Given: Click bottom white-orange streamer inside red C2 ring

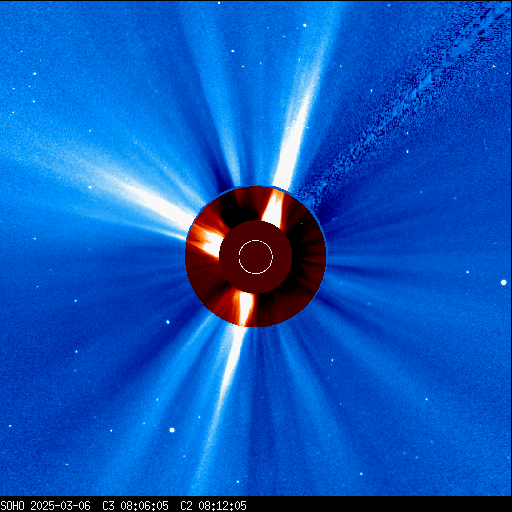Looking at the screenshot, I should pos(246,308).
